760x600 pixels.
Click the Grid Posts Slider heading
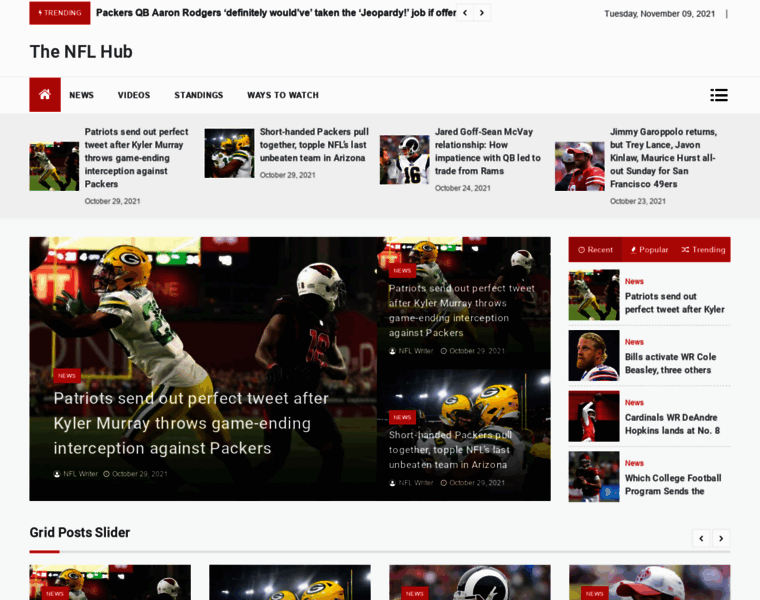coord(80,533)
